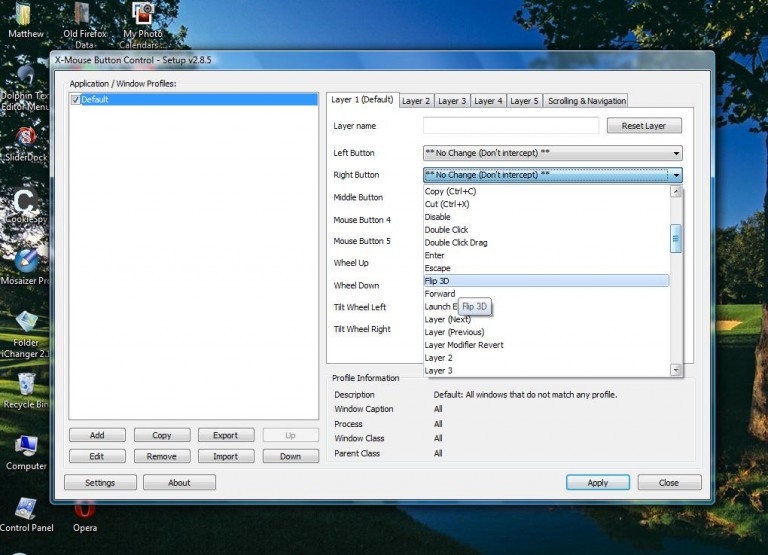Switch to the Layer 5 tab

(524, 101)
